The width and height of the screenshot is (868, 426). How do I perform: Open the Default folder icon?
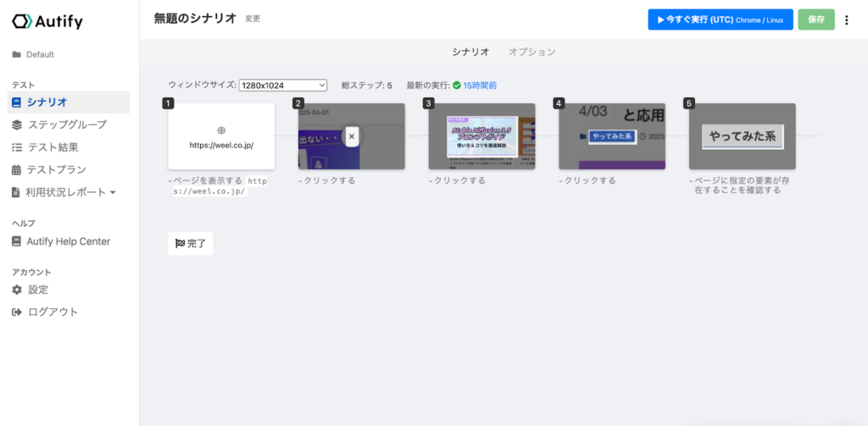(x=17, y=55)
